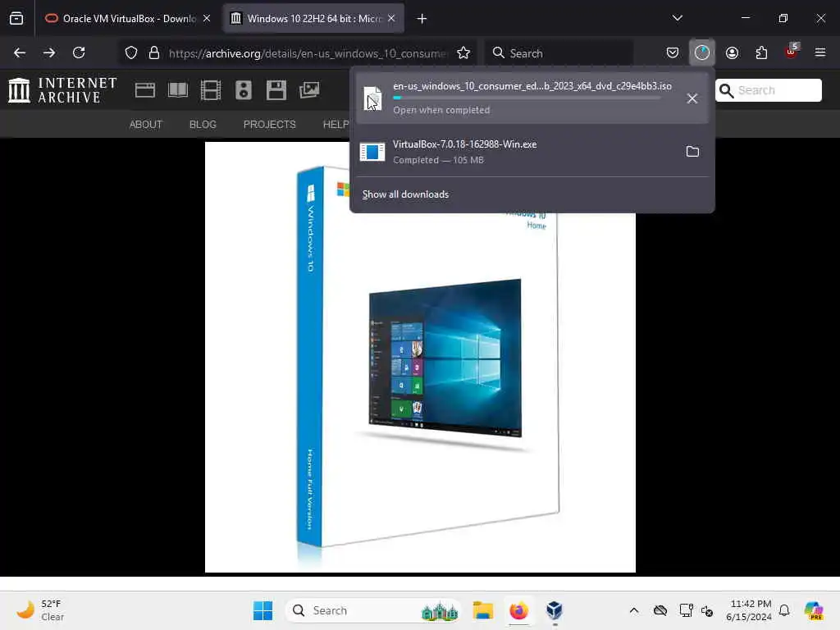840x630 pixels.
Task: Open the Windows Start menu
Action: (x=262, y=610)
